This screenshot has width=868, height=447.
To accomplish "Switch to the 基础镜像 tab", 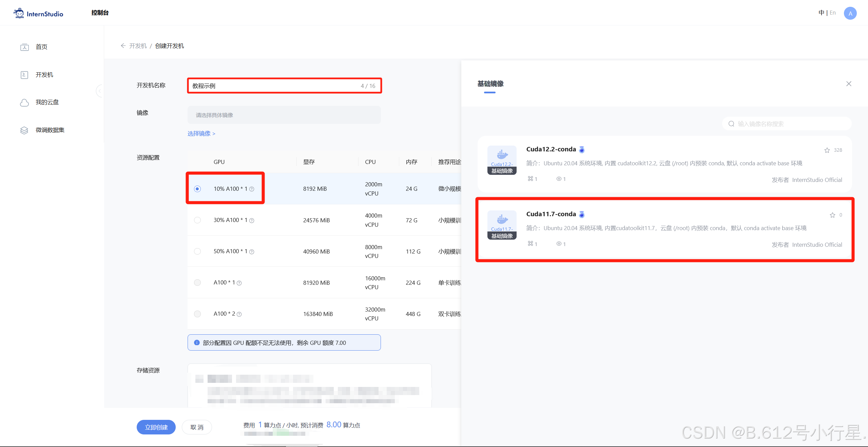I will point(490,84).
